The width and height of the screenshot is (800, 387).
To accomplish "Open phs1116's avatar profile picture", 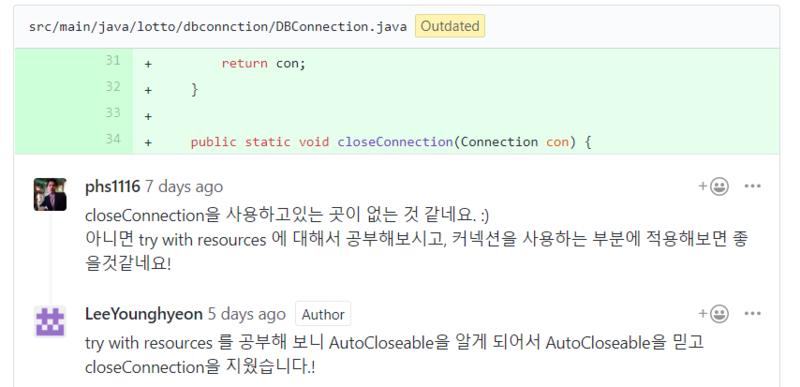I will click(50, 194).
